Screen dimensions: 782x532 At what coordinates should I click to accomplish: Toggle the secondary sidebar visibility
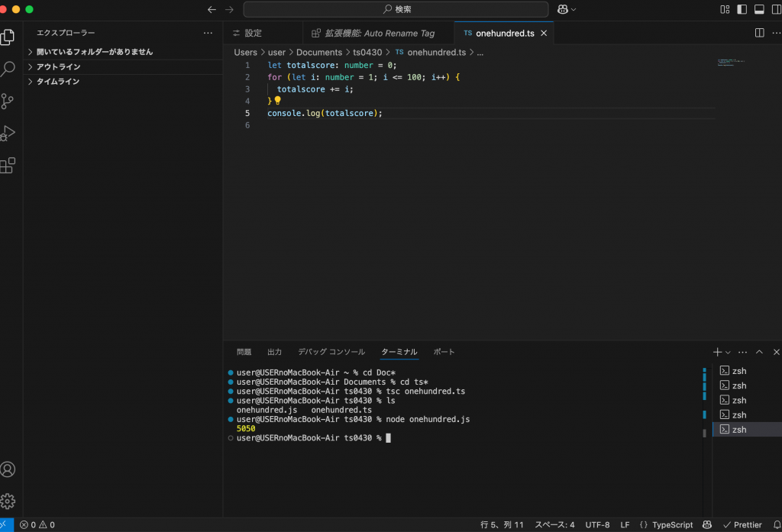pos(776,9)
